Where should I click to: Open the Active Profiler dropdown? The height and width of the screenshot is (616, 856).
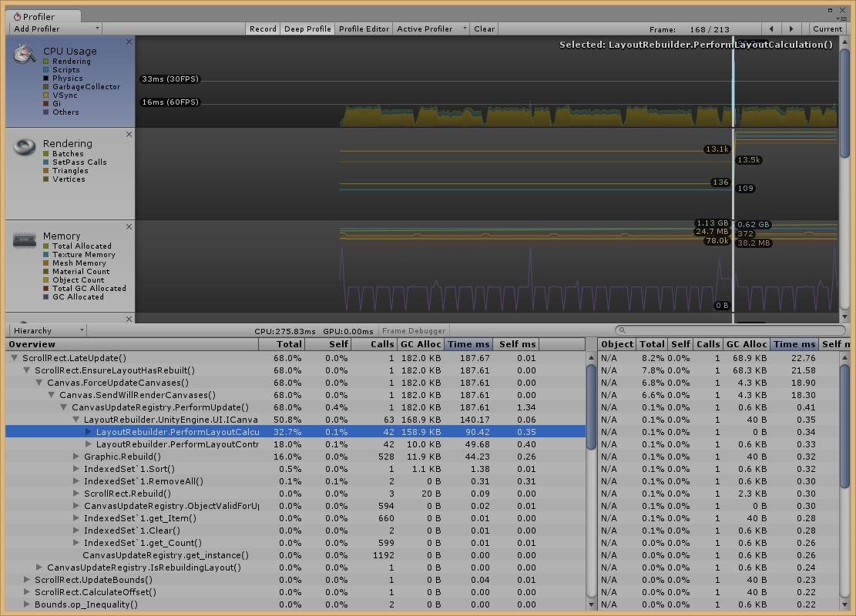coord(430,29)
